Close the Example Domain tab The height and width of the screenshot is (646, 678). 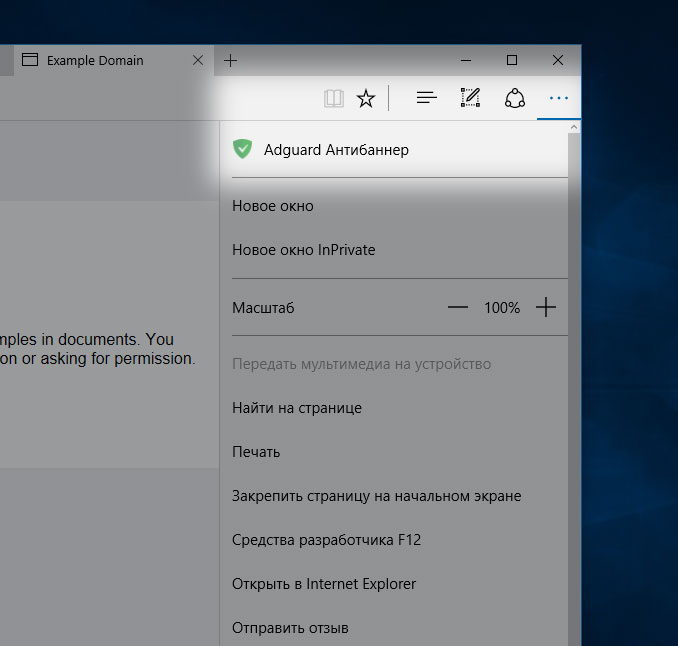(x=198, y=60)
